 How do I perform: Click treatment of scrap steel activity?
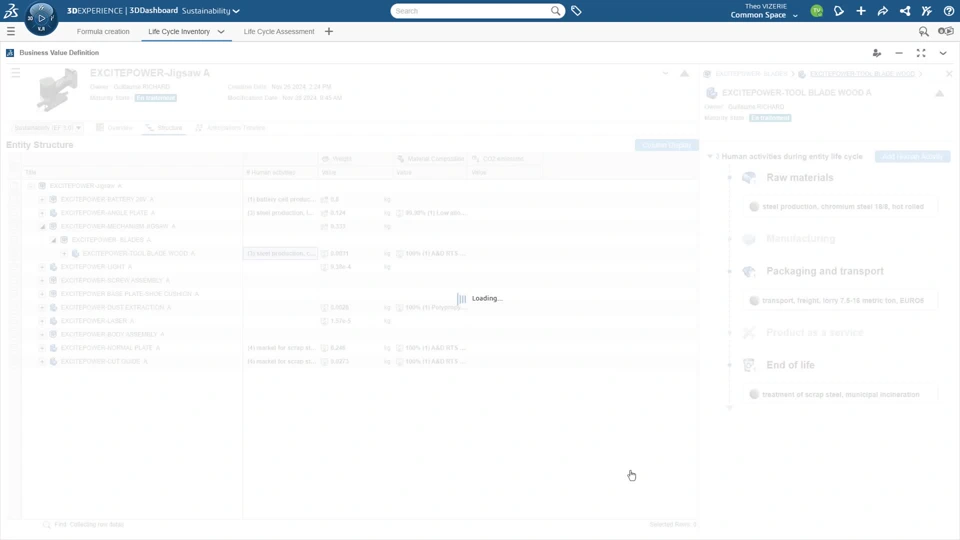coord(841,394)
